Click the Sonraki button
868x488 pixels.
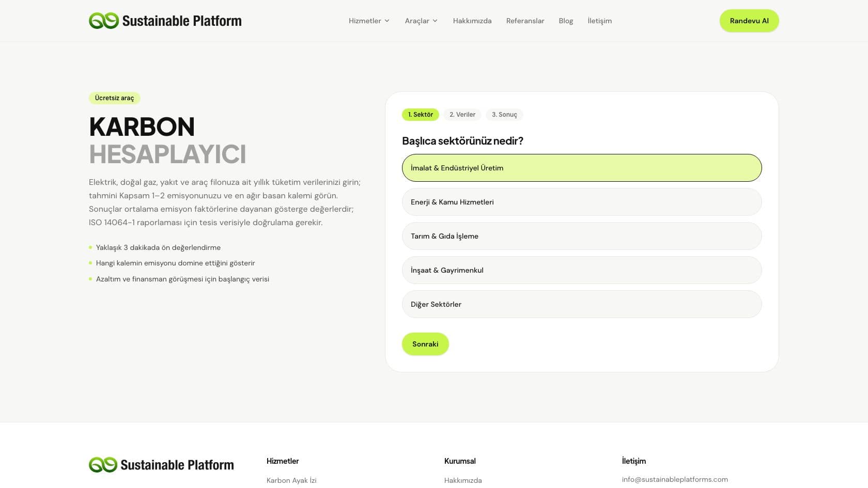click(x=425, y=344)
